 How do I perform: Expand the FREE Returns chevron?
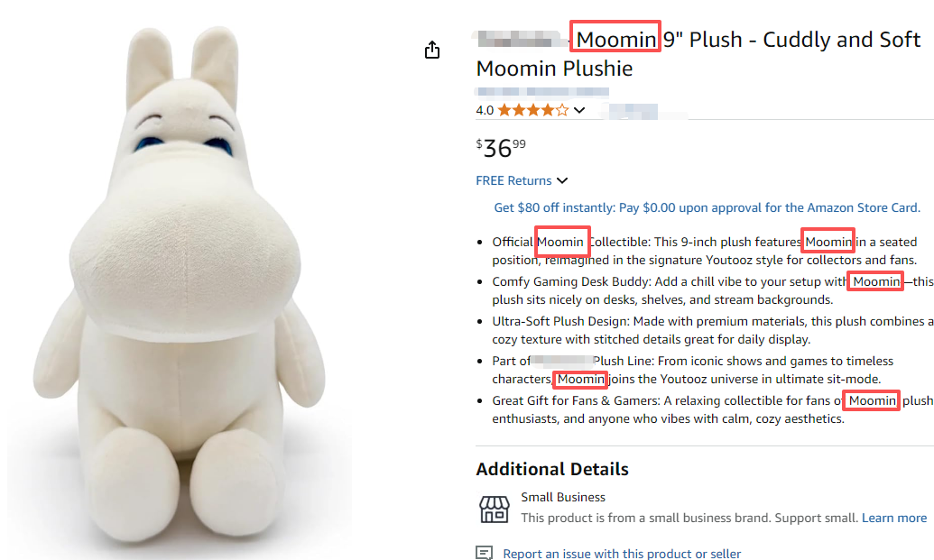562,180
